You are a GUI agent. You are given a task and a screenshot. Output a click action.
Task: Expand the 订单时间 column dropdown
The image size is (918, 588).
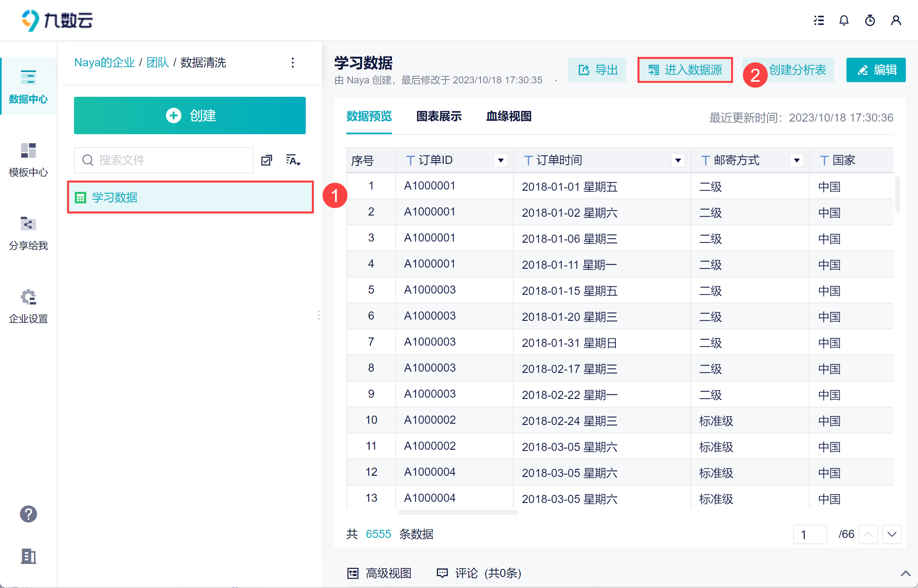[x=678, y=160]
